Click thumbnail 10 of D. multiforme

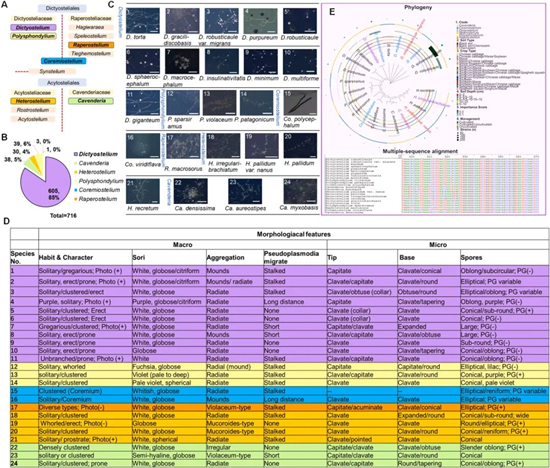300,61
